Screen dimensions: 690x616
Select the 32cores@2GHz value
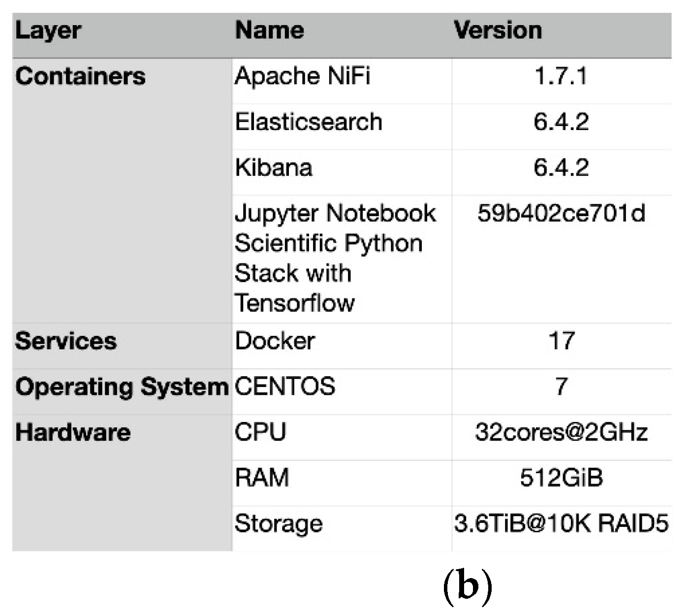coord(561,433)
